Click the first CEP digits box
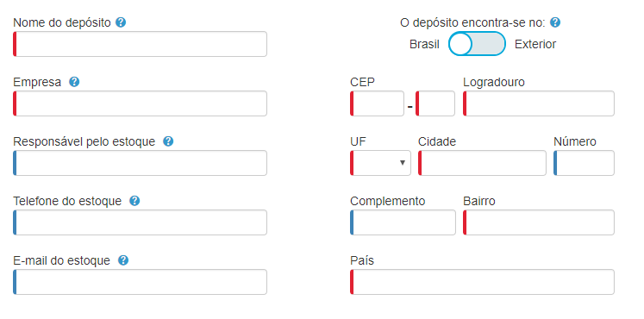This screenshot has width=644, height=319. [x=377, y=103]
